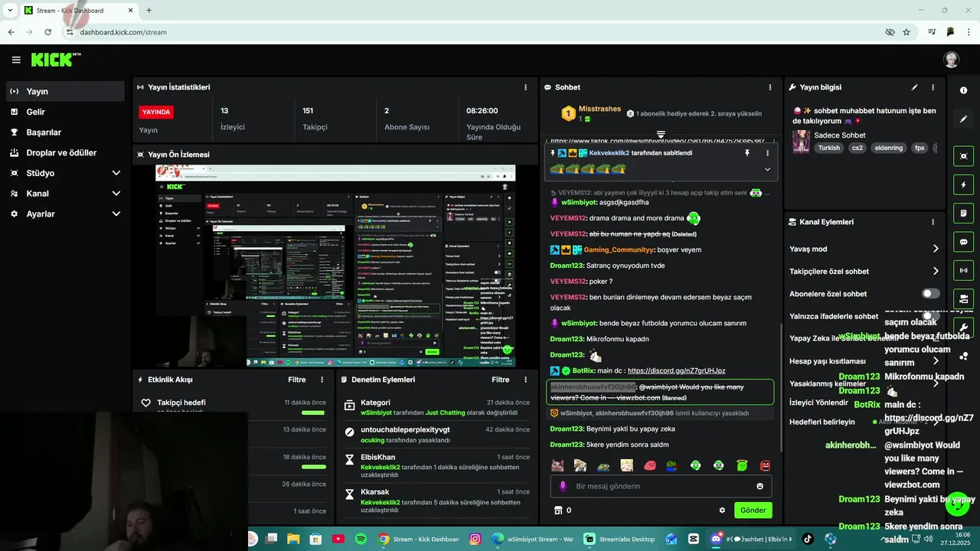This screenshot has height=551, width=980.
Task: Toggle Abonelere özel sohbet switch
Action: (930, 294)
